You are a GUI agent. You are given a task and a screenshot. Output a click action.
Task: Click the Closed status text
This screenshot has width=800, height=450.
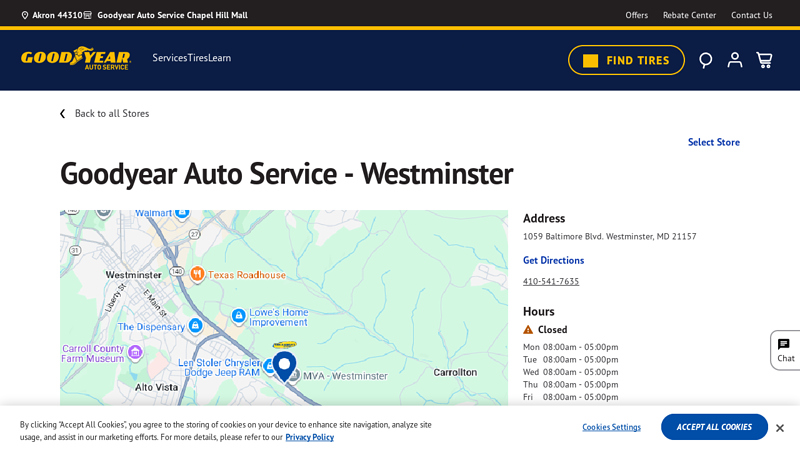tap(553, 330)
